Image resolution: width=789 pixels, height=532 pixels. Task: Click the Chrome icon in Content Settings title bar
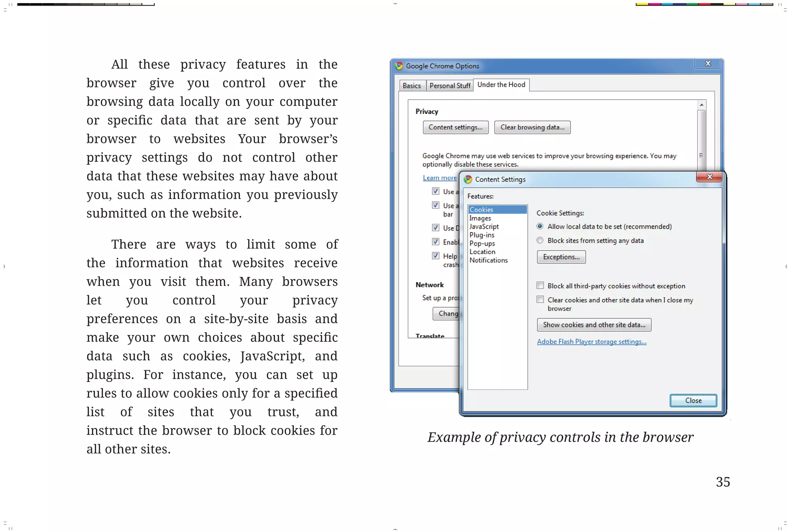(x=468, y=179)
